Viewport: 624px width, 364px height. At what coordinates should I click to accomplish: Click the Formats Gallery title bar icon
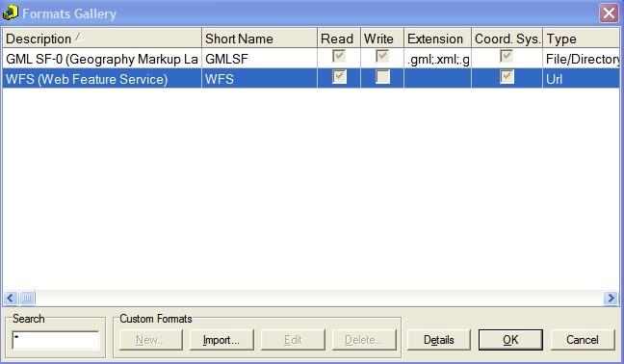[x=11, y=13]
